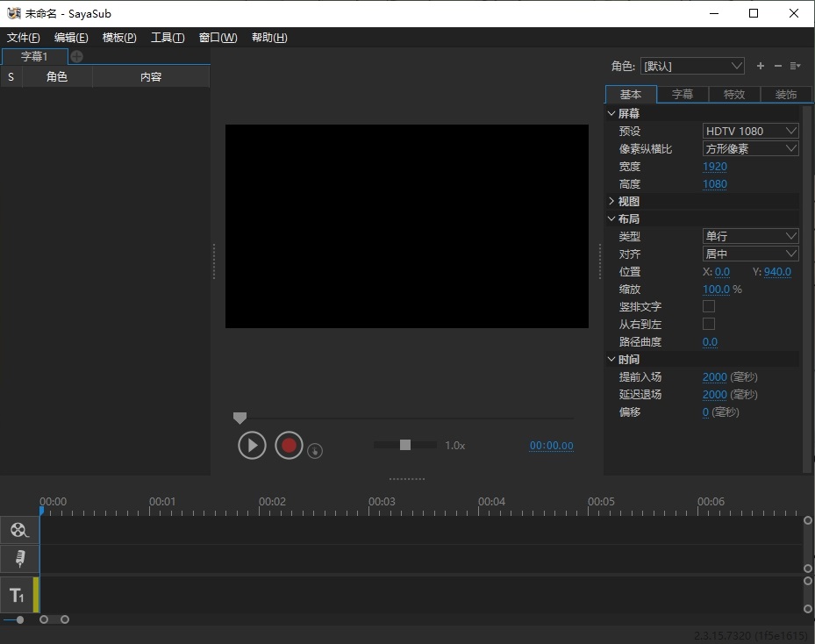
Task: Open the role list options menu icon
Action: [795, 66]
